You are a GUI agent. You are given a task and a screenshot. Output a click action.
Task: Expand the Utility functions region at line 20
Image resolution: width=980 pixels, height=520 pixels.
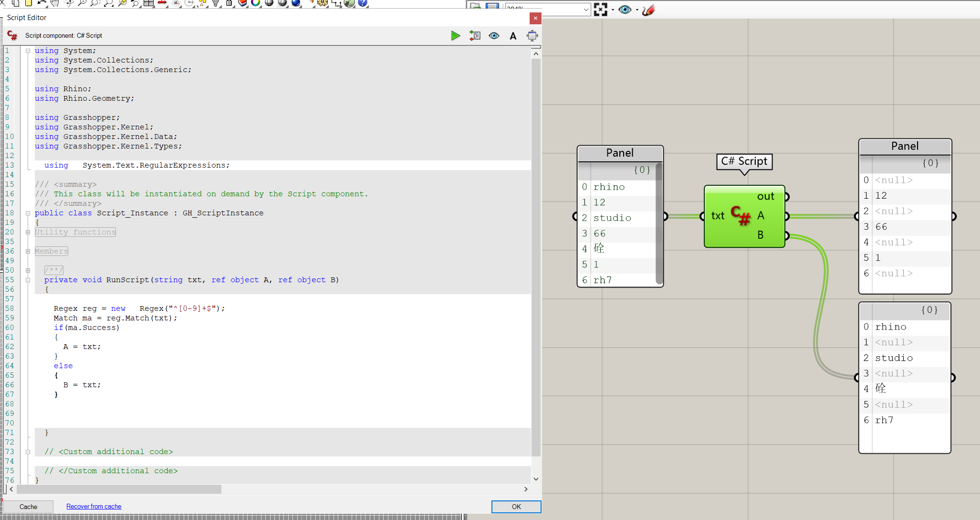28,232
